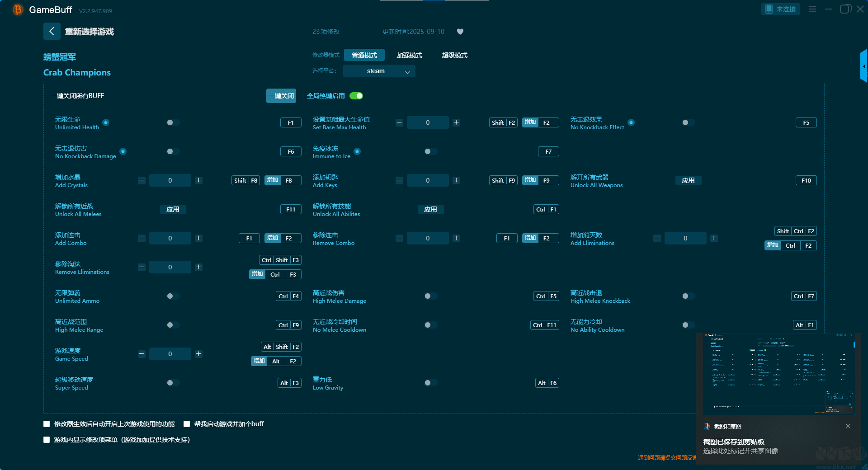Turn on Immune to Ice
Viewport: 868px width, 470px height.
click(430, 151)
